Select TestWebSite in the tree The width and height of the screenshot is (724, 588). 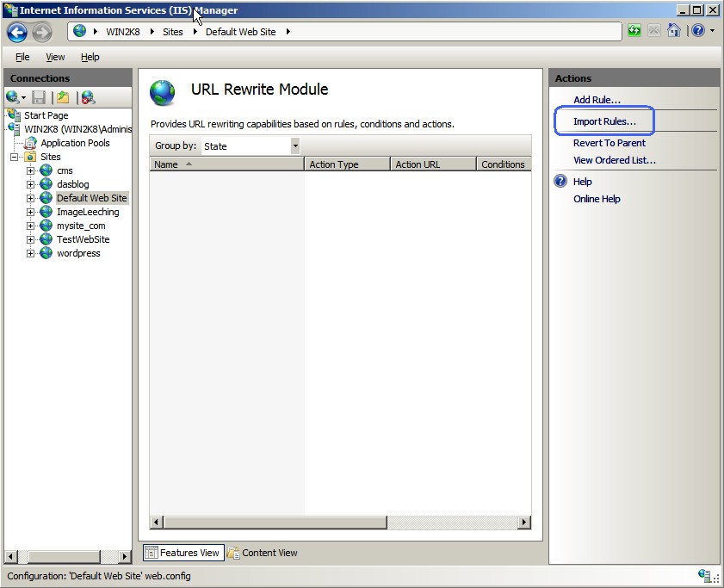coord(84,239)
